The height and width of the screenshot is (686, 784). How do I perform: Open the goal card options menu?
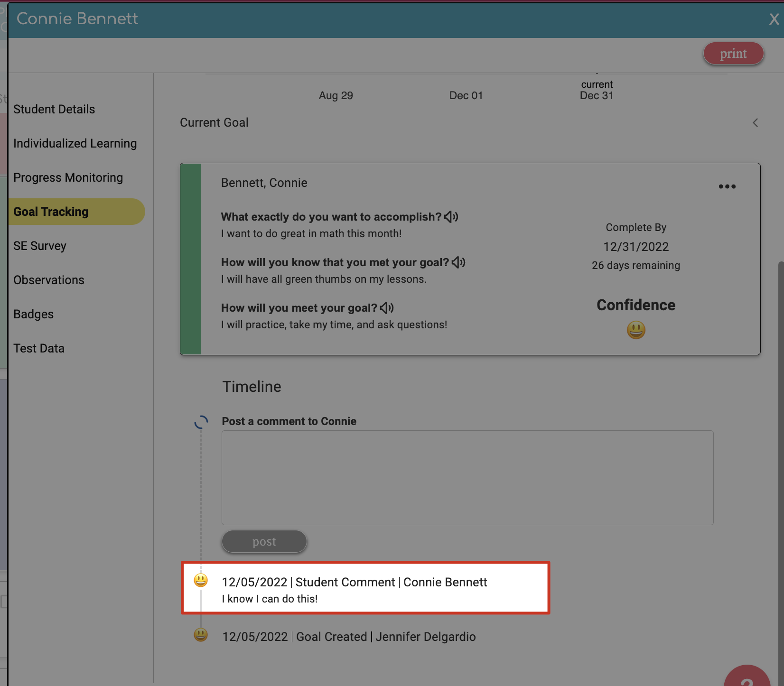(727, 186)
